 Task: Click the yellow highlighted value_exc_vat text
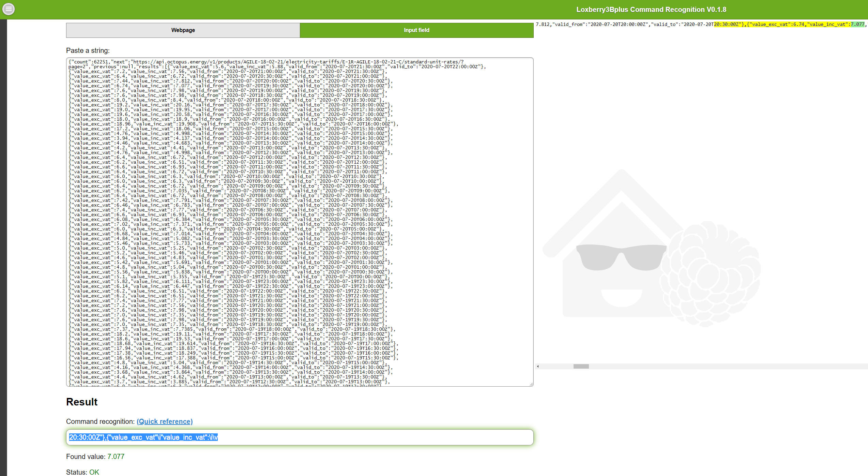tap(770, 24)
